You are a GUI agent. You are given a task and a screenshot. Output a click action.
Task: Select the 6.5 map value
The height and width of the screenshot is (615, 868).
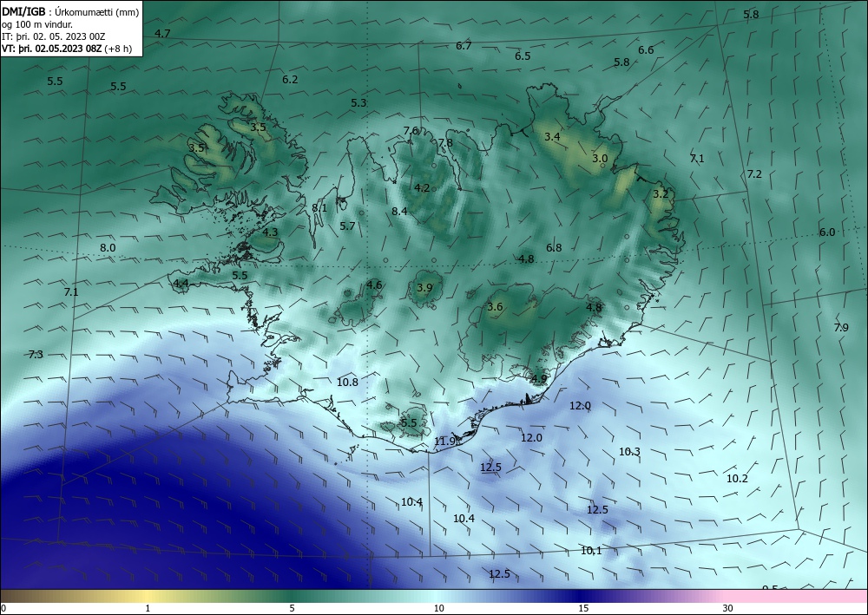click(523, 56)
